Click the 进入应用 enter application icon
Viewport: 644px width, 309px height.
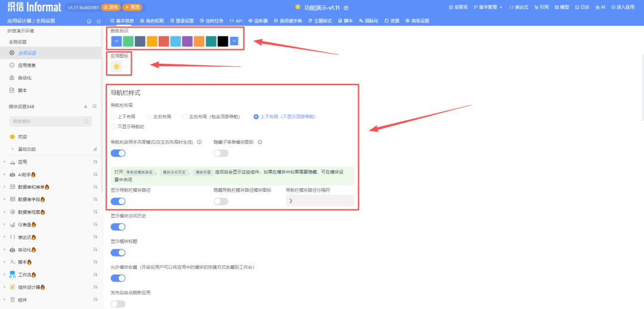point(611,7)
